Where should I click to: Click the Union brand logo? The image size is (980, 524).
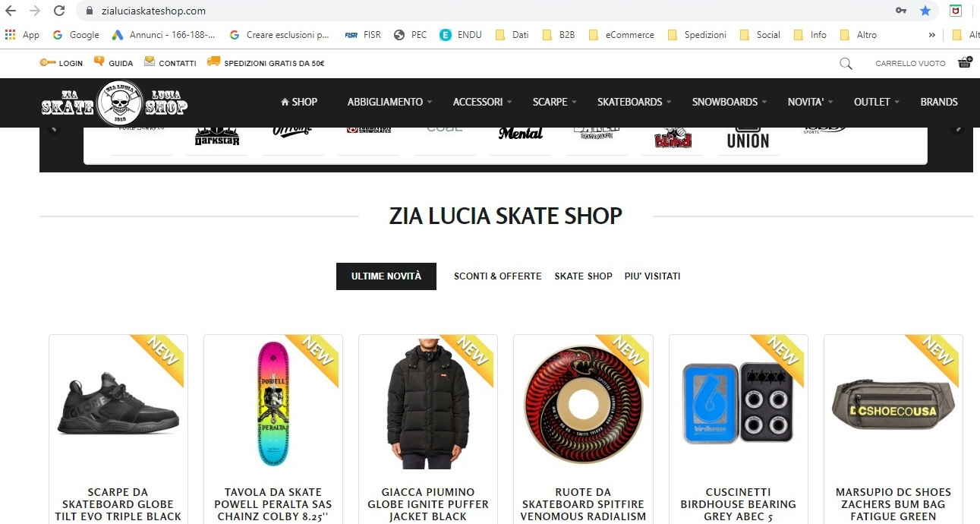point(748,137)
